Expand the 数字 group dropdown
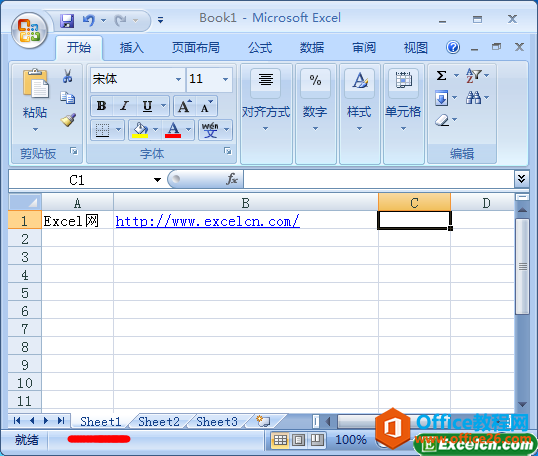The image size is (538, 456). (x=315, y=129)
